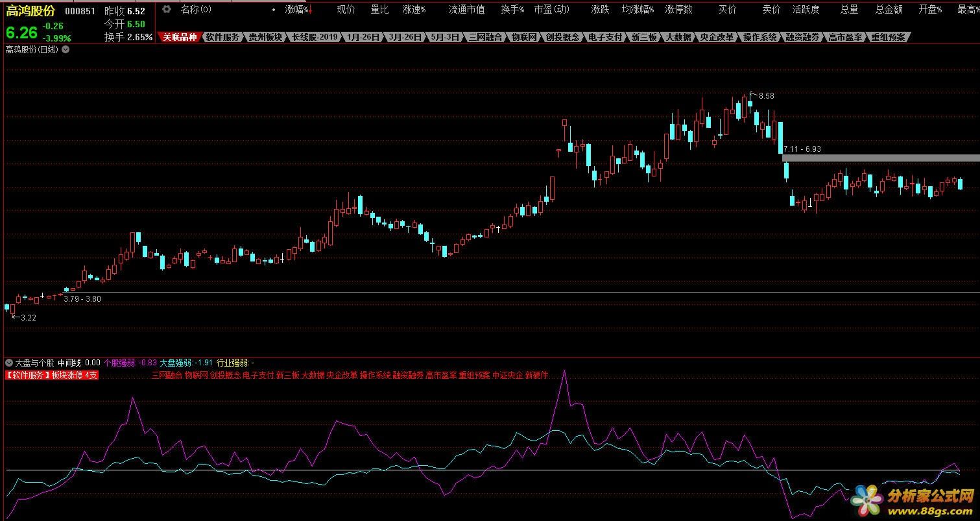Image resolution: width=980 pixels, height=521 pixels.
Task: Open the 高市盈率 tab
Action: tap(845, 37)
